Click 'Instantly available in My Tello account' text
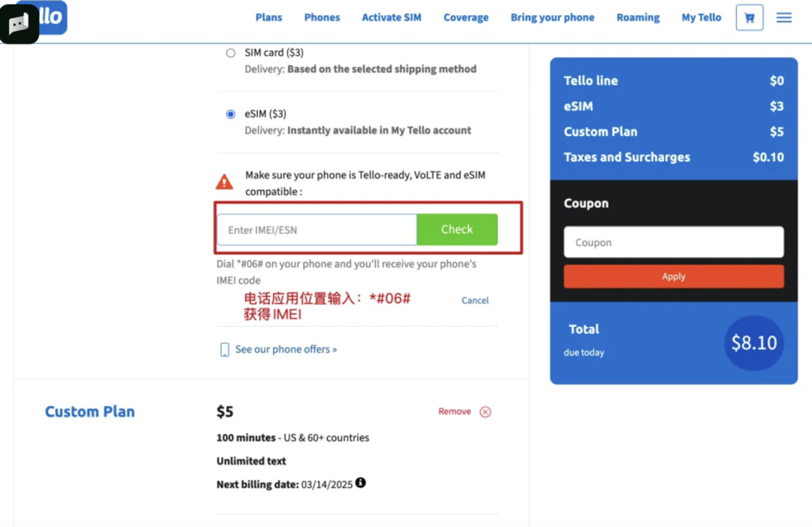 pos(379,131)
